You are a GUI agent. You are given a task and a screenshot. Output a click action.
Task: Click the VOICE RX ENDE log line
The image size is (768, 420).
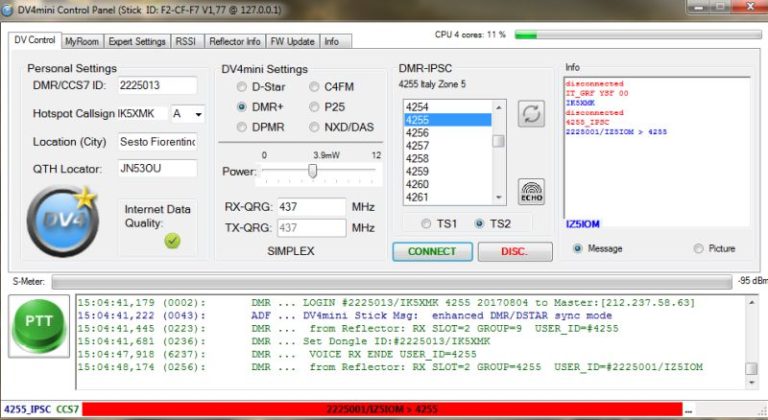tap(277, 354)
